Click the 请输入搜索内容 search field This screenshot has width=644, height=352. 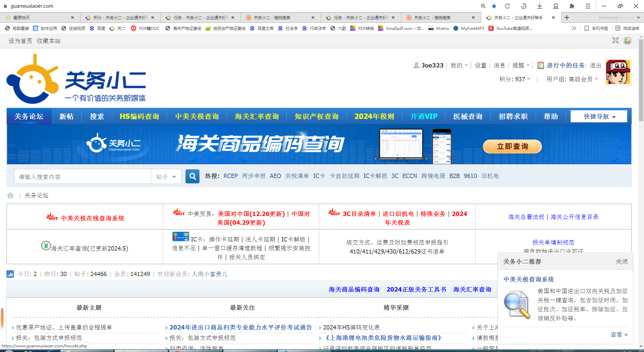click(x=83, y=177)
